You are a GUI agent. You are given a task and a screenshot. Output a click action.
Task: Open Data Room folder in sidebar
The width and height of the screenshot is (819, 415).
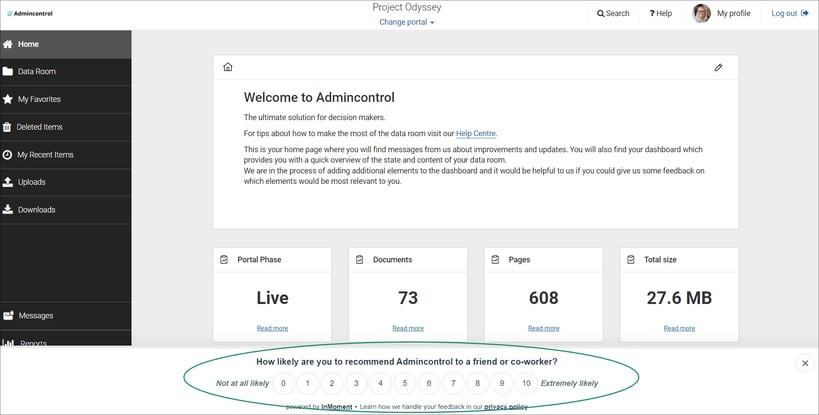point(66,72)
